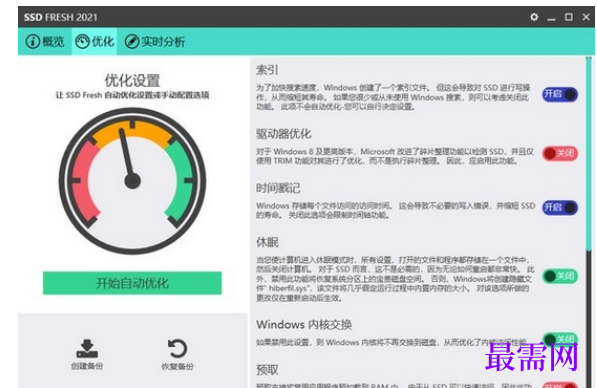
Task: Click the 优化设置 title
Action: click(132, 80)
